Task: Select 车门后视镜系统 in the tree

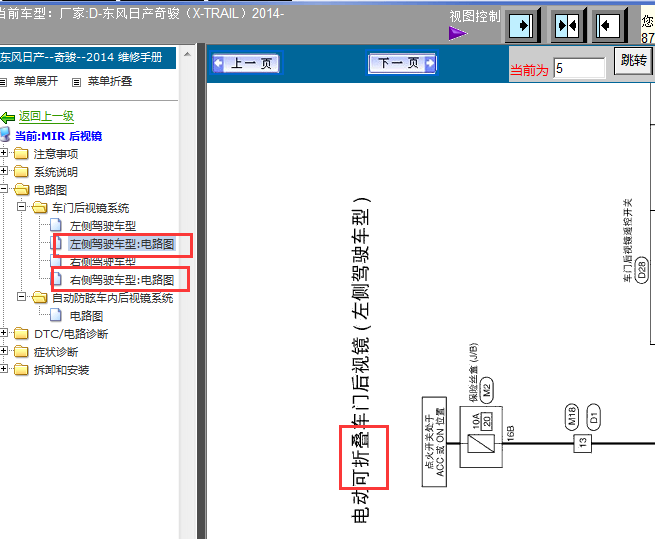Action: [91, 208]
